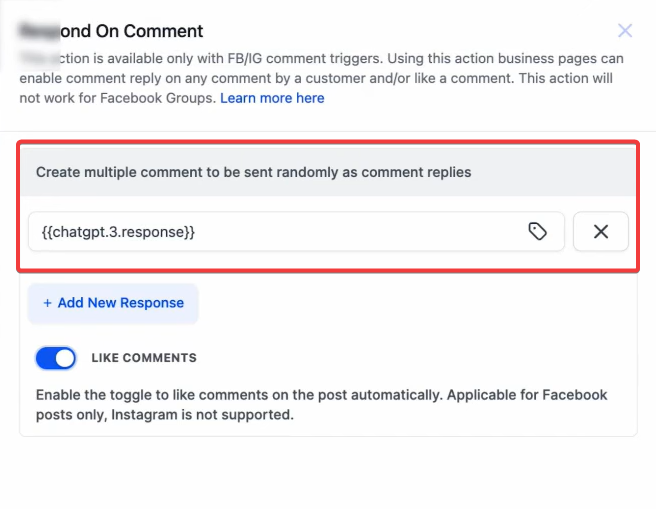
Task: Click the "FB/IG comment triggers" description text
Action: coord(267,59)
